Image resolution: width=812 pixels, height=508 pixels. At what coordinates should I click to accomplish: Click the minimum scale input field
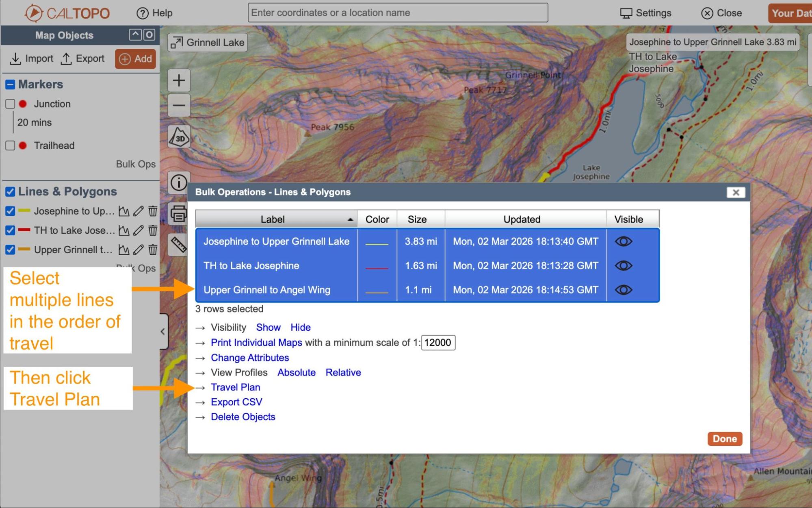click(438, 343)
